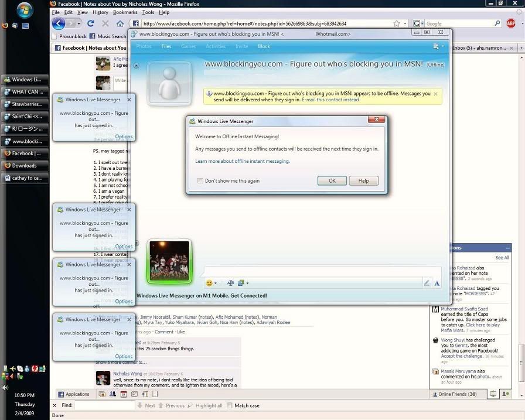Viewport: 525px width, 420px height.
Task: Expand the address bar URL dropdown
Action: pyautogui.click(x=405, y=23)
